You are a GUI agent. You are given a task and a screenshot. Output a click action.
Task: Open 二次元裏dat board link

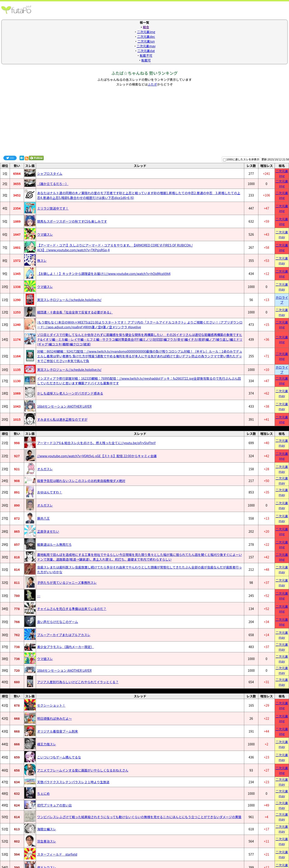pyautogui.click(x=146, y=51)
